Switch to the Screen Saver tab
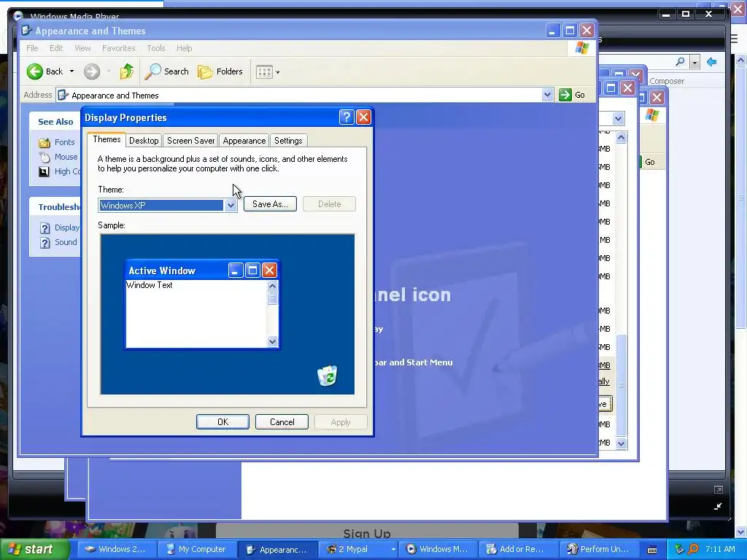 pos(190,141)
